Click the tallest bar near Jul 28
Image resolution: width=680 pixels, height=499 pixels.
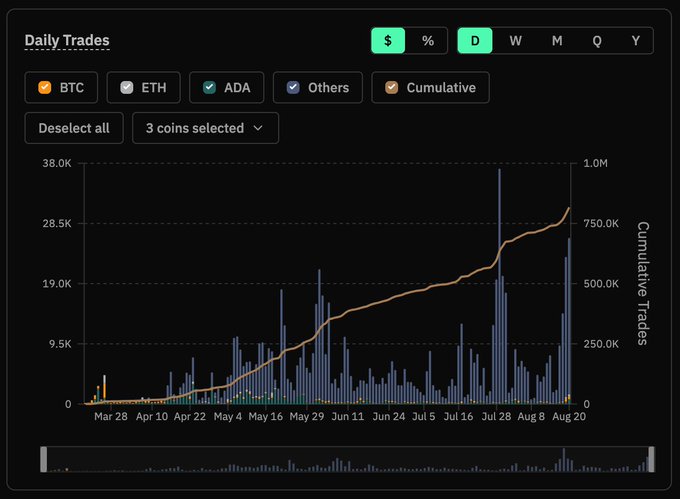click(x=500, y=286)
